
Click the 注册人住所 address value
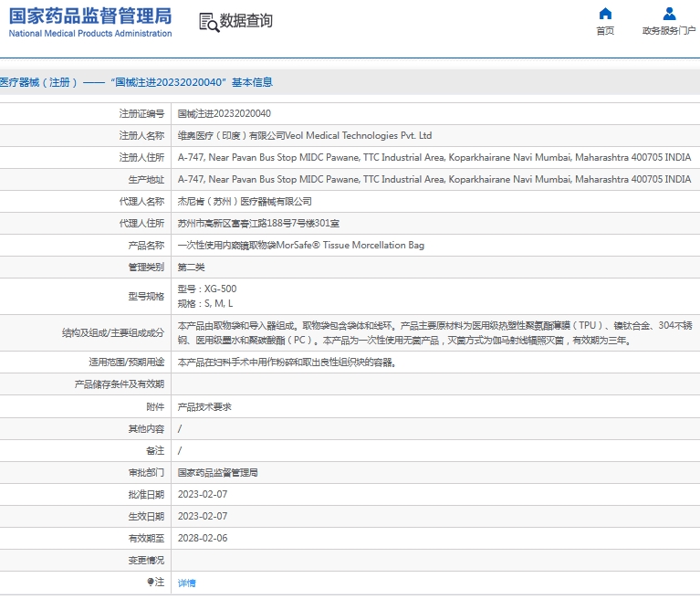(x=434, y=157)
